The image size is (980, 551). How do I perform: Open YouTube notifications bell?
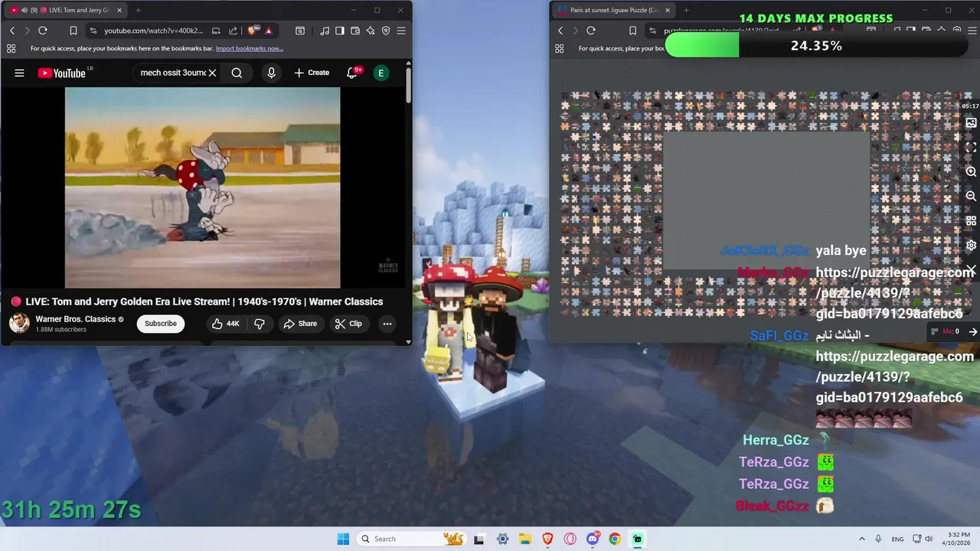[x=352, y=73]
